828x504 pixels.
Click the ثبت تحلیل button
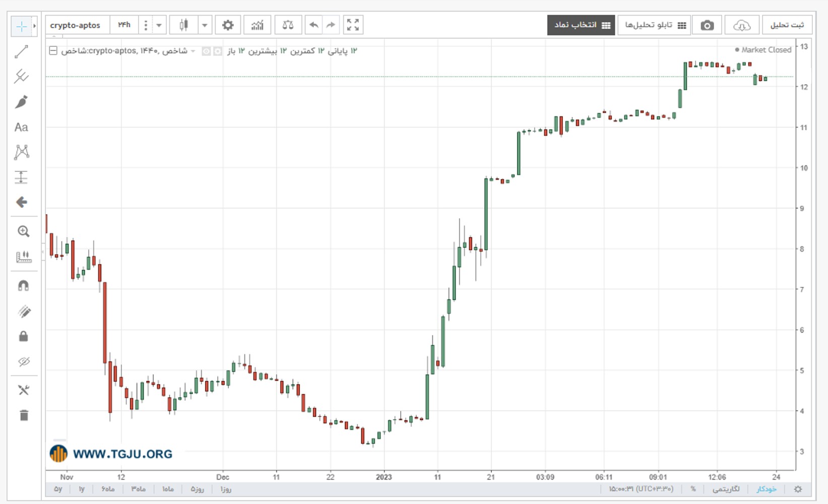coord(787,25)
